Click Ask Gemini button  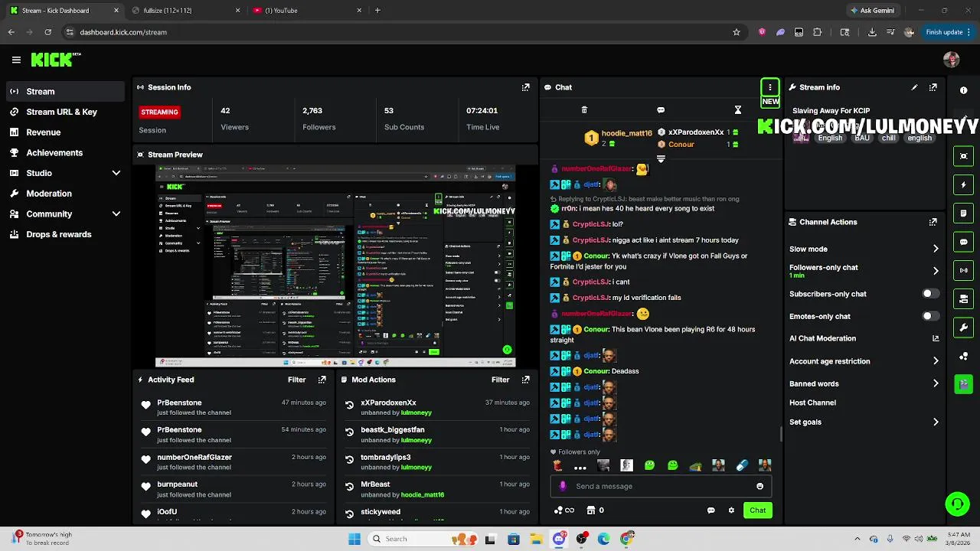(873, 11)
